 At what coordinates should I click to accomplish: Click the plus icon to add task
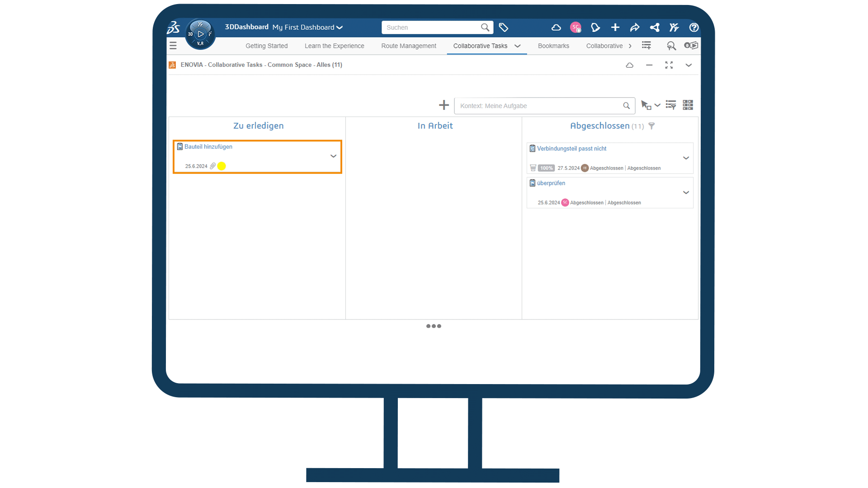point(443,105)
